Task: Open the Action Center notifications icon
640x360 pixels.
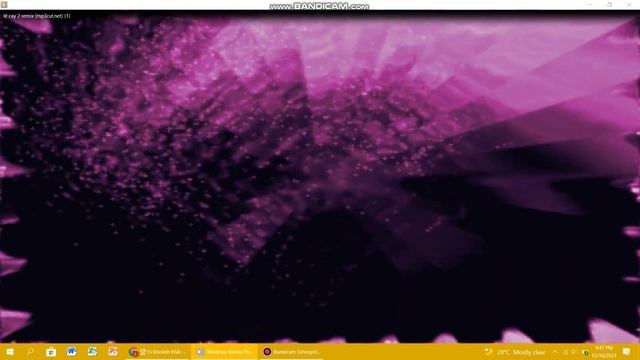Action: (627, 351)
